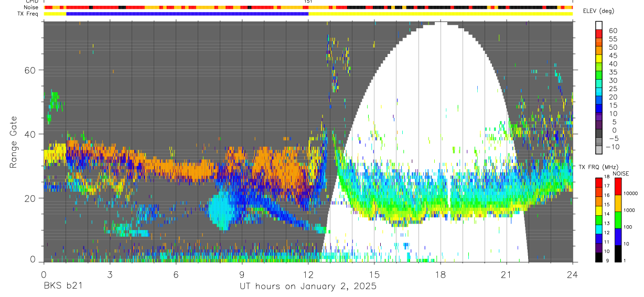Click the 24 tick on UT hours axis
Viewport: 644px width, 297px height.
(x=573, y=274)
